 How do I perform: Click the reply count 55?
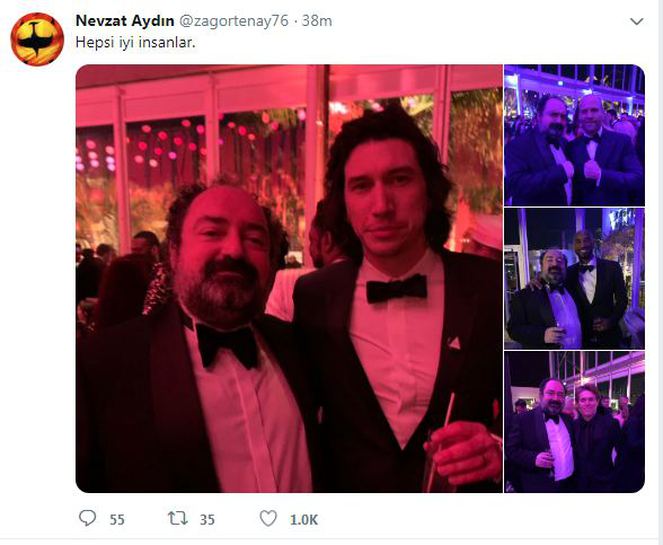117,520
